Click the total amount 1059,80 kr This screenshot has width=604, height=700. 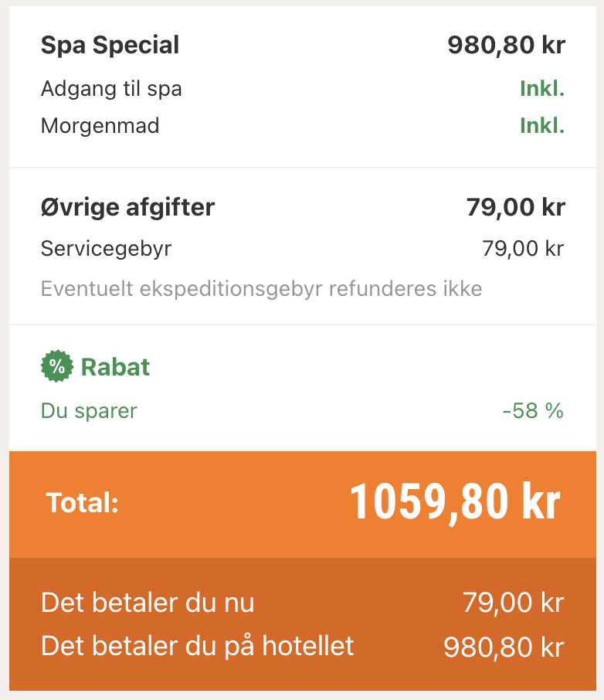(454, 502)
